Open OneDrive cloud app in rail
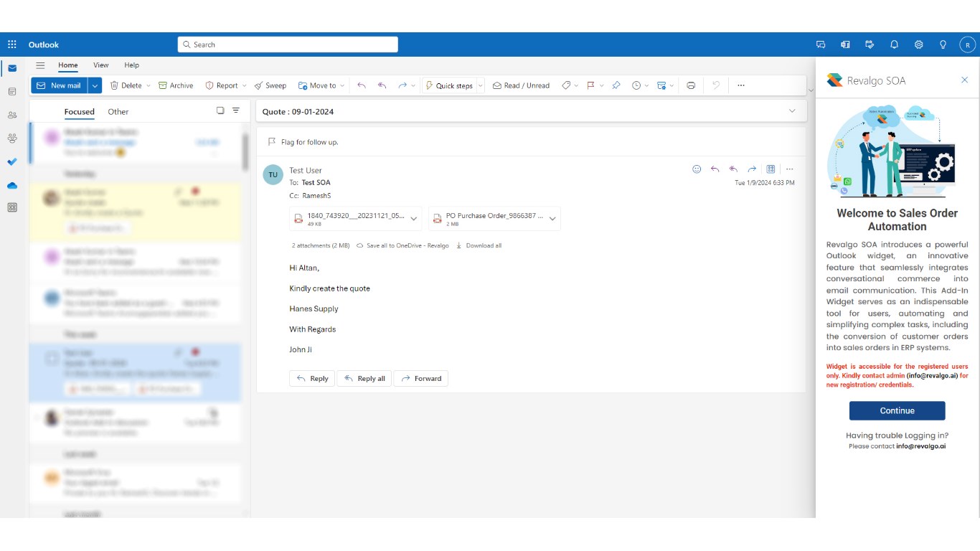The height and width of the screenshot is (551, 980). 12,185
